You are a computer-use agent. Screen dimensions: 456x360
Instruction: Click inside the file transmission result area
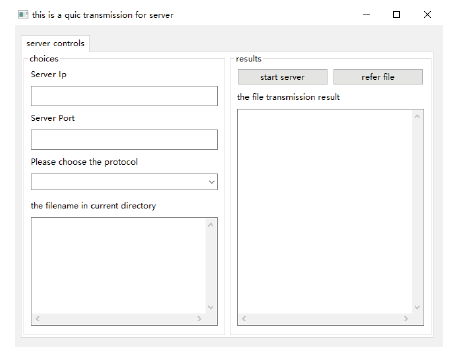[325, 212]
